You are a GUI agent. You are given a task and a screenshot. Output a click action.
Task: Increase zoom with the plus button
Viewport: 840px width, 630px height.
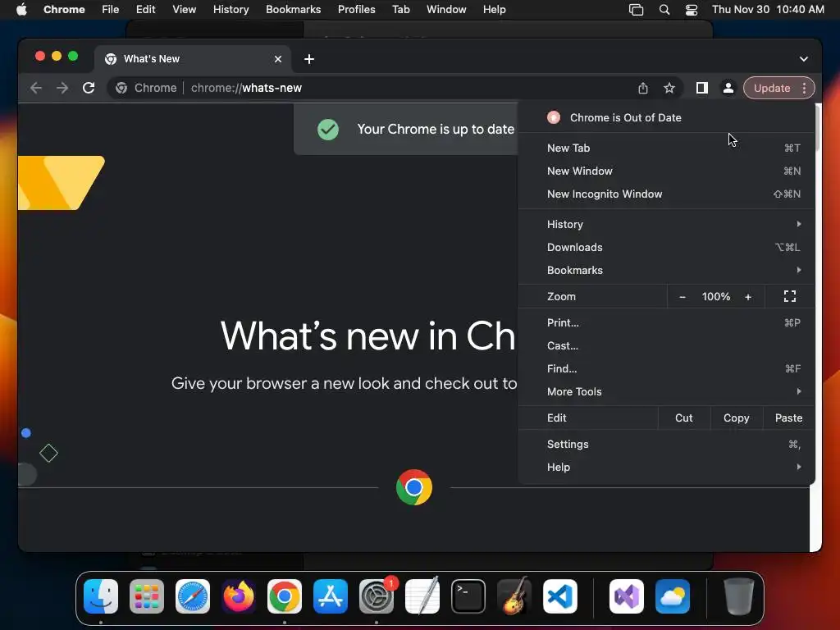pyautogui.click(x=748, y=297)
